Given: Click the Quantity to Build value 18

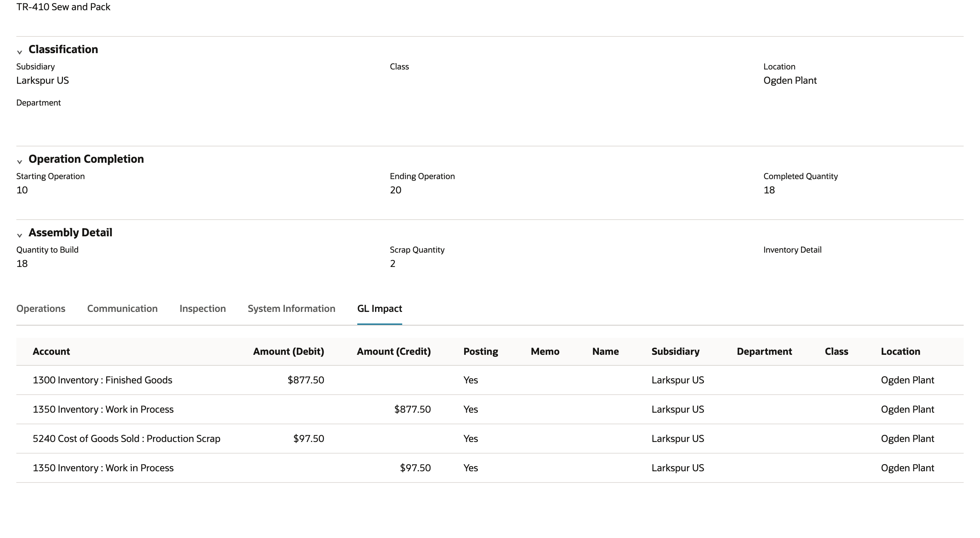Looking at the screenshot, I should [x=22, y=264].
